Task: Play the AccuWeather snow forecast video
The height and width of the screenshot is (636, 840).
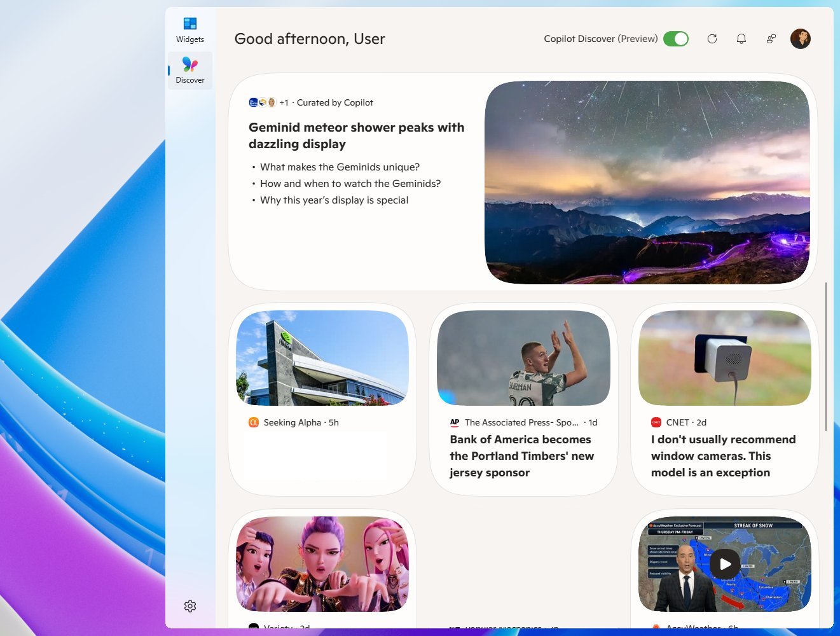Action: [x=724, y=563]
